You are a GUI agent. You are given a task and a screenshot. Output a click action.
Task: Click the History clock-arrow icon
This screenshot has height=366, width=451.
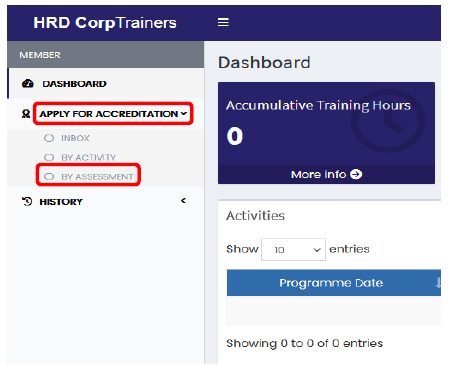27,201
